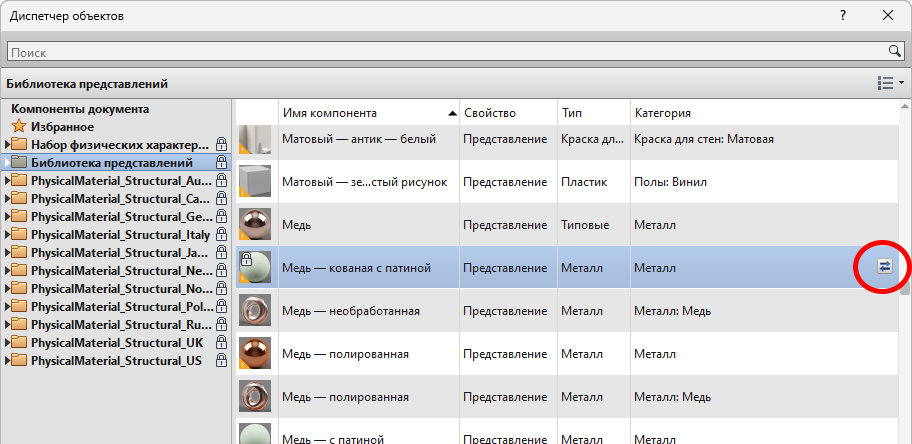
Task: Click lock icon next to PhysicalMaterial_Structural_Italy
Action: (221, 235)
